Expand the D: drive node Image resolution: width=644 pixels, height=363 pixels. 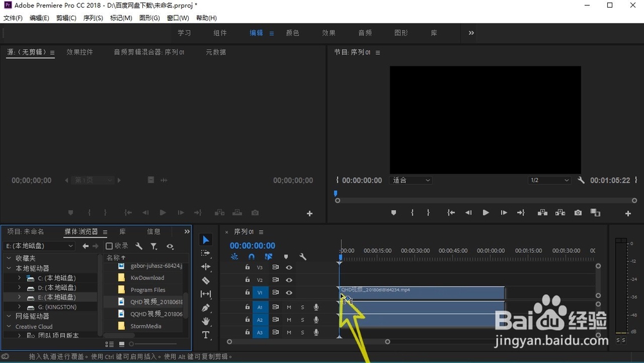click(19, 288)
